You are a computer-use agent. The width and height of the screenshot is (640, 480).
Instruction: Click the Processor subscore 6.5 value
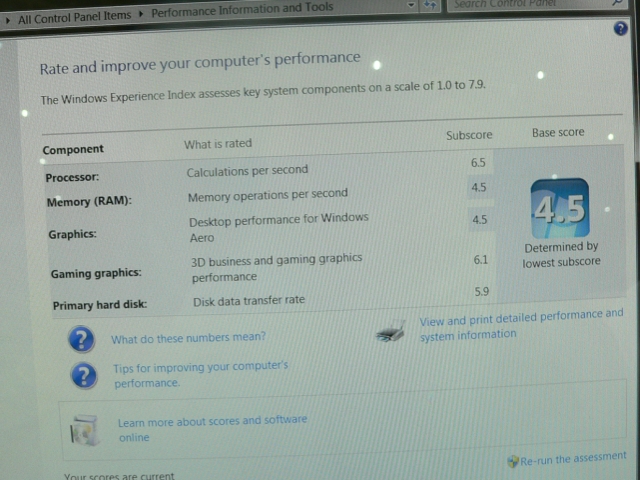[478, 161]
